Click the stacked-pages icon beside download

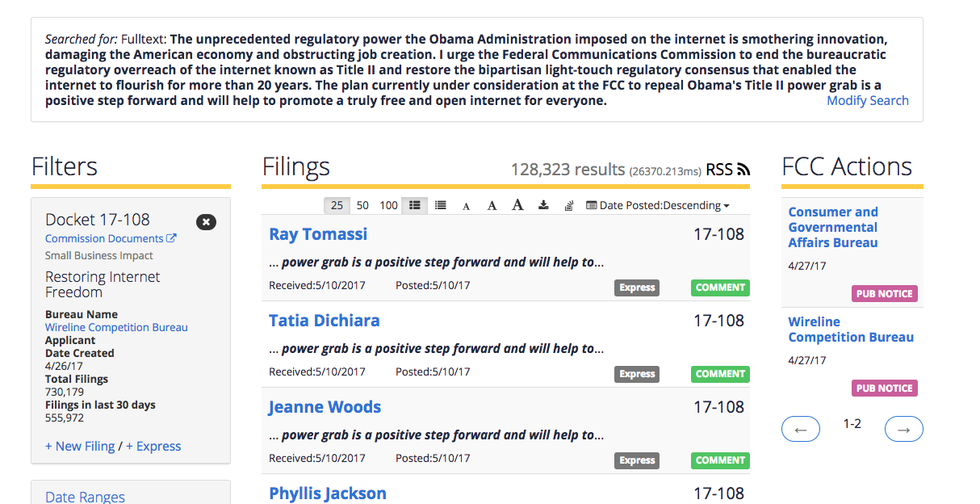pyautogui.click(x=568, y=205)
